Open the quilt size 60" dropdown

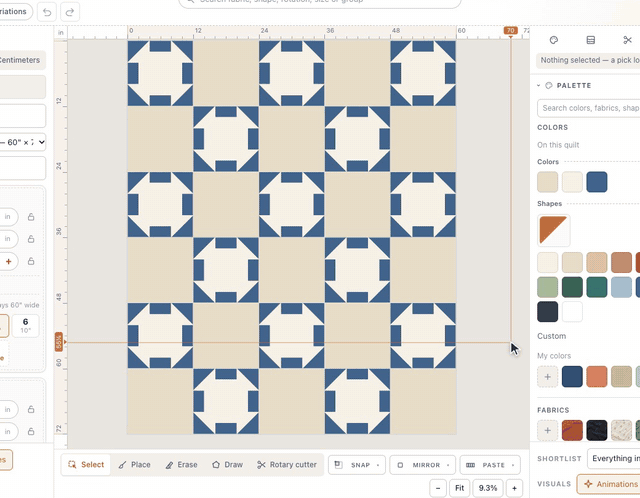coord(23,142)
